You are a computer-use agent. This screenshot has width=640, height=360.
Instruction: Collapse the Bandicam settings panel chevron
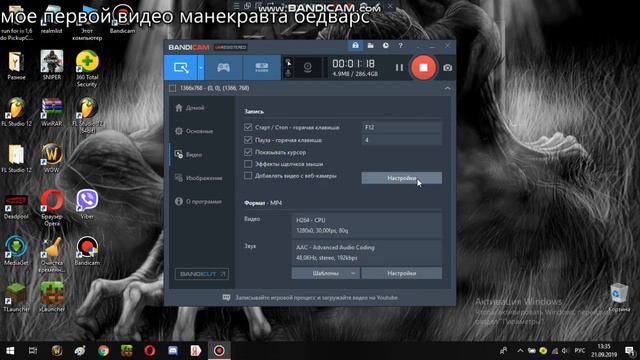pos(447,88)
